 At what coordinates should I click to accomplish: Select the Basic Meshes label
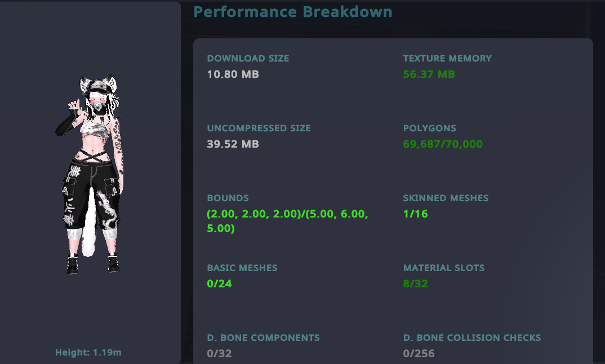click(242, 268)
